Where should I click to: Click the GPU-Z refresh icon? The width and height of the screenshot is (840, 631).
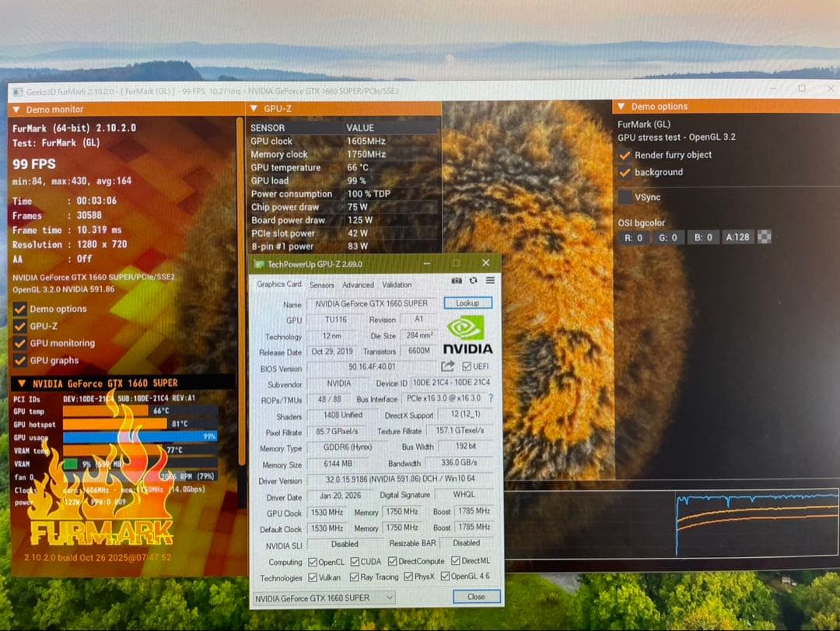(x=473, y=280)
